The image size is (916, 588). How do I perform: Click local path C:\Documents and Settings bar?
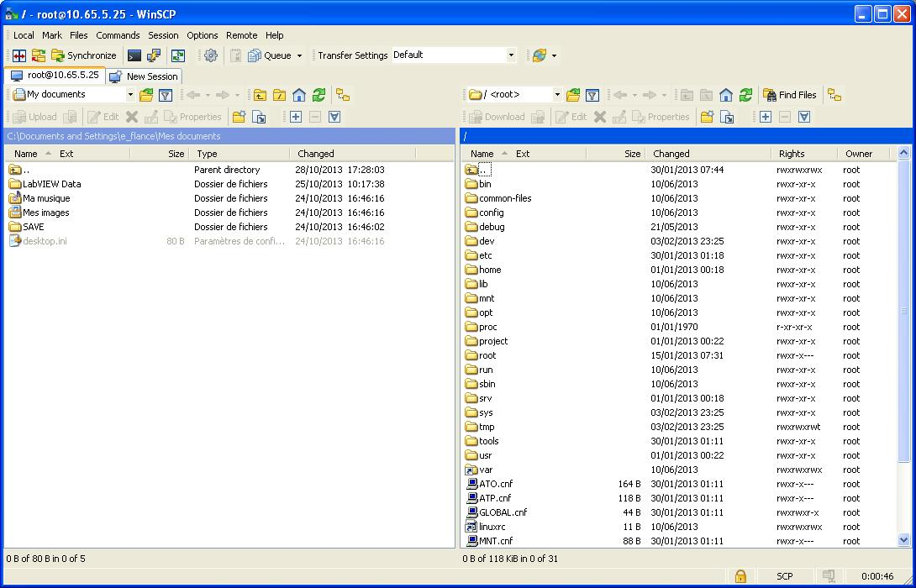tap(229, 136)
